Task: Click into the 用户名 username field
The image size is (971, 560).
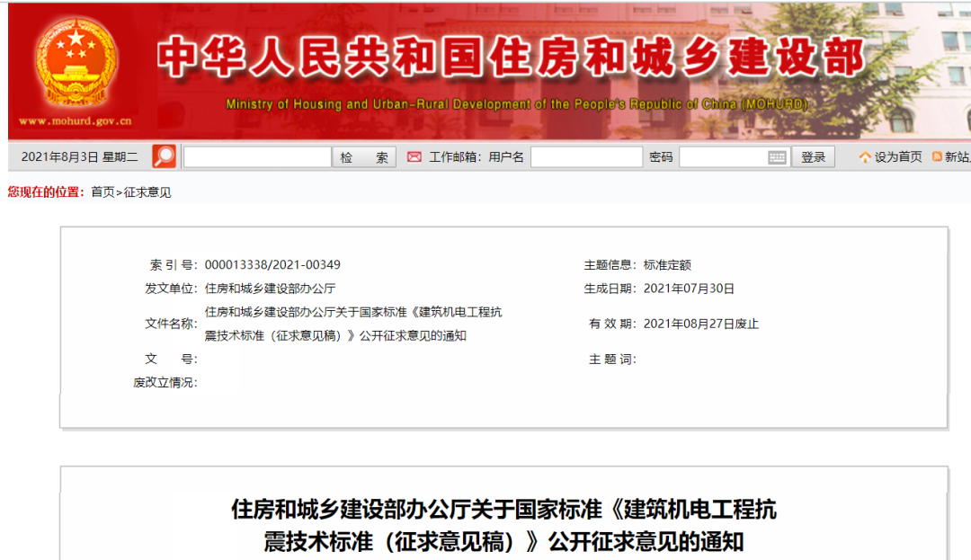Action: point(586,157)
